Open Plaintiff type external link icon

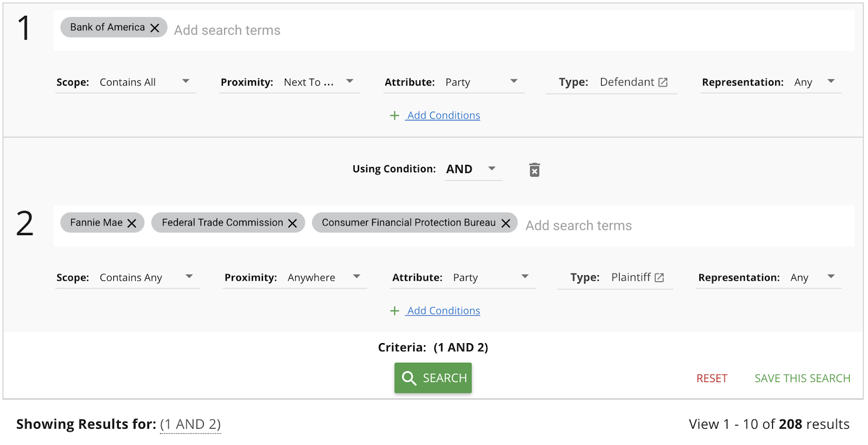[659, 278]
